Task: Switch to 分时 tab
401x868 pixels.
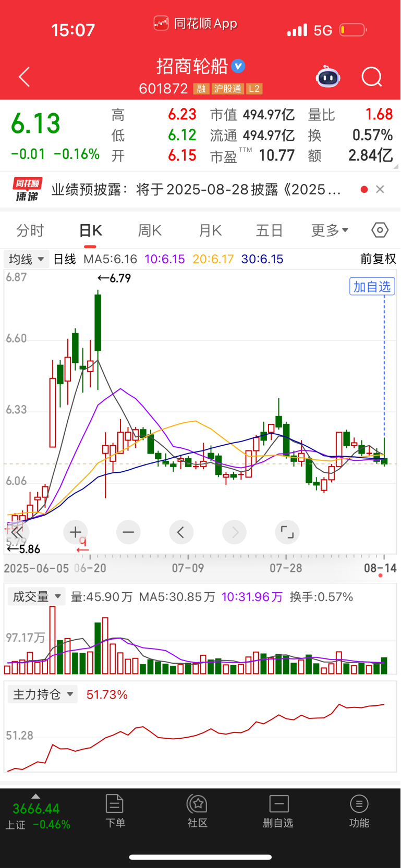Action: point(30,230)
